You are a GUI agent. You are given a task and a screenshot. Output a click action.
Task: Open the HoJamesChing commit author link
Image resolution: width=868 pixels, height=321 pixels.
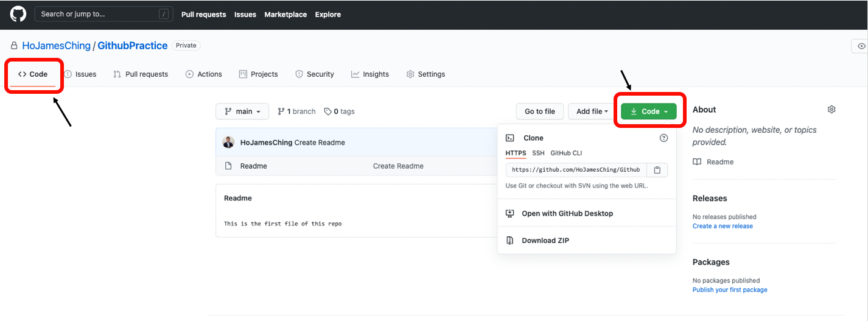click(267, 143)
